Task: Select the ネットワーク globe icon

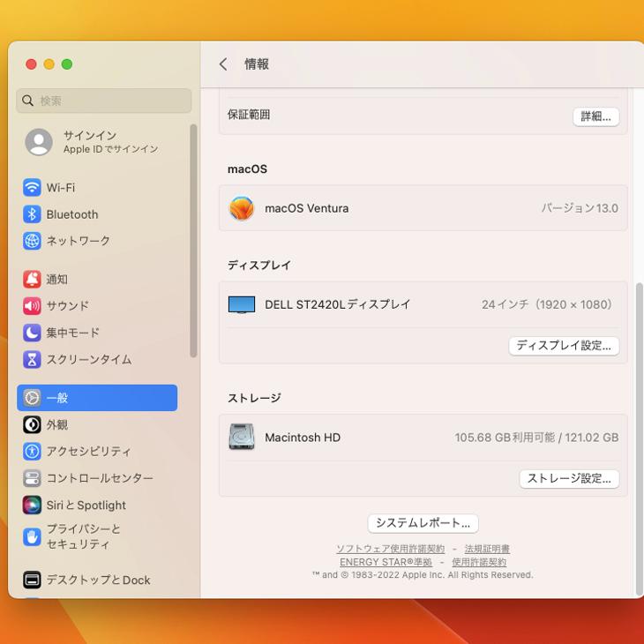Action: tap(32, 241)
